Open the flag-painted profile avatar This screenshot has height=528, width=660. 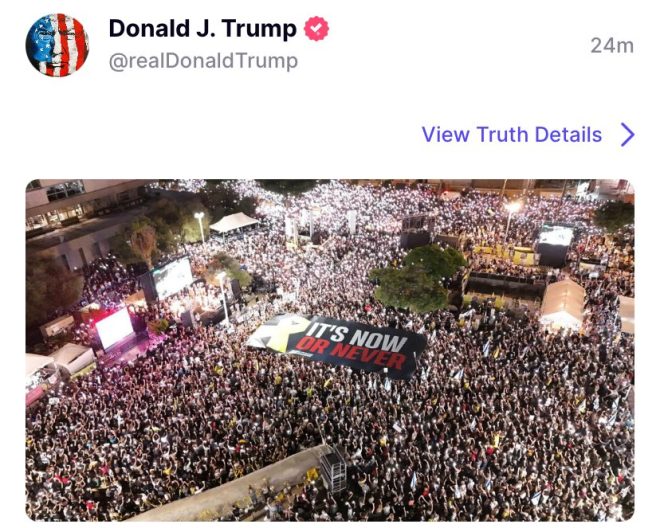(57, 45)
